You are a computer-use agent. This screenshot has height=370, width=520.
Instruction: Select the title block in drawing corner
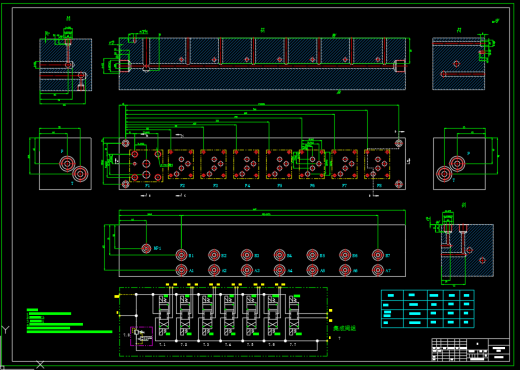[470, 350]
